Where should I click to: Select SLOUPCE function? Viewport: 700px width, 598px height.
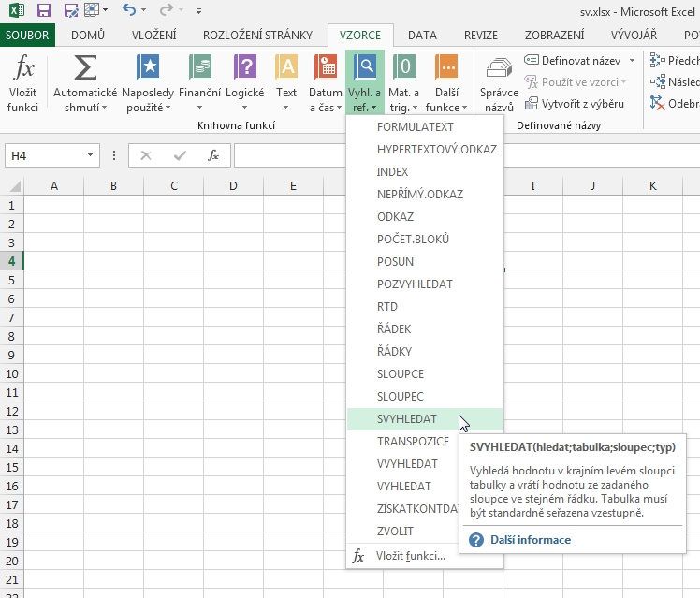[x=425, y=374]
